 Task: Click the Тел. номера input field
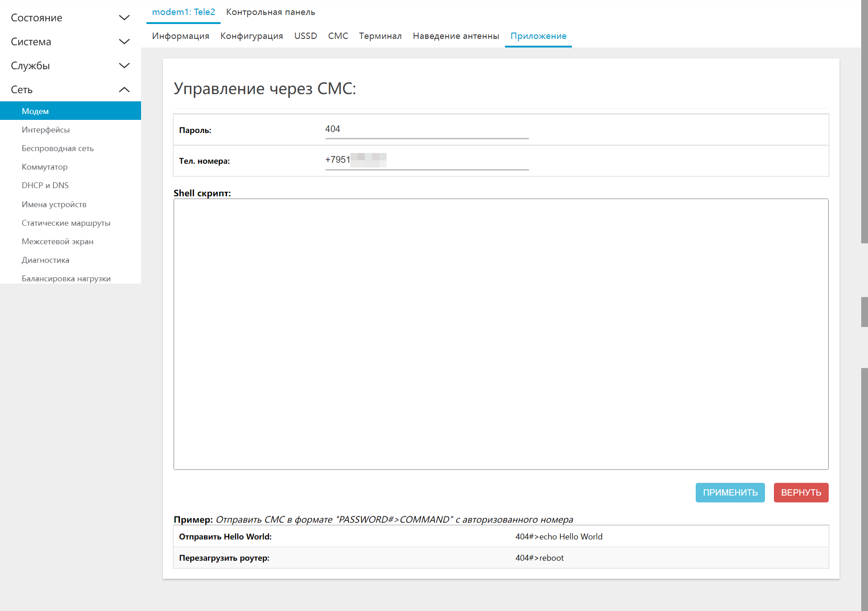pos(427,160)
